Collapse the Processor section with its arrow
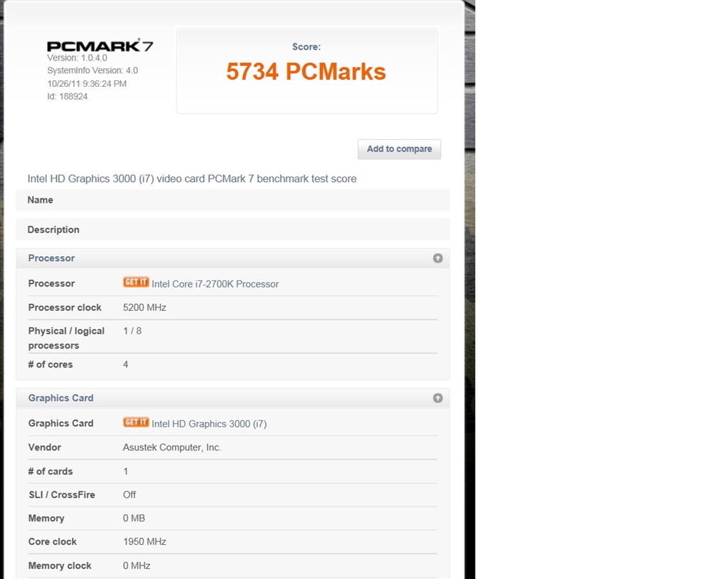Image resolution: width=728 pixels, height=579 pixels. pos(437,258)
